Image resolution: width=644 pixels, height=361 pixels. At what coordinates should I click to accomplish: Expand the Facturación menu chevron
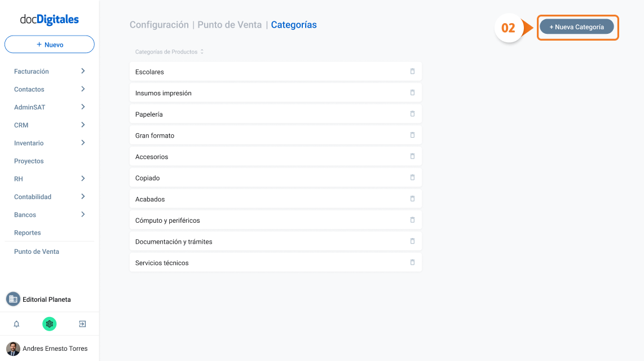pos(83,71)
